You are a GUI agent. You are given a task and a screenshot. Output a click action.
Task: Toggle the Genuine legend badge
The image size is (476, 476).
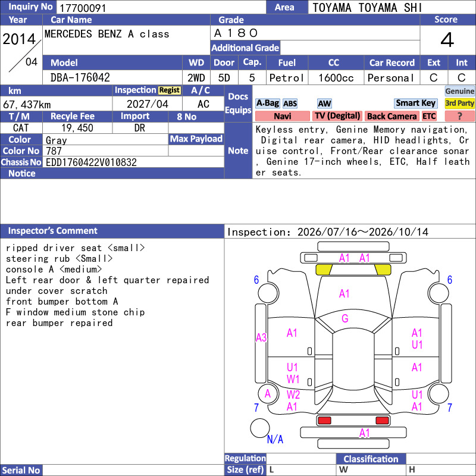(x=459, y=91)
